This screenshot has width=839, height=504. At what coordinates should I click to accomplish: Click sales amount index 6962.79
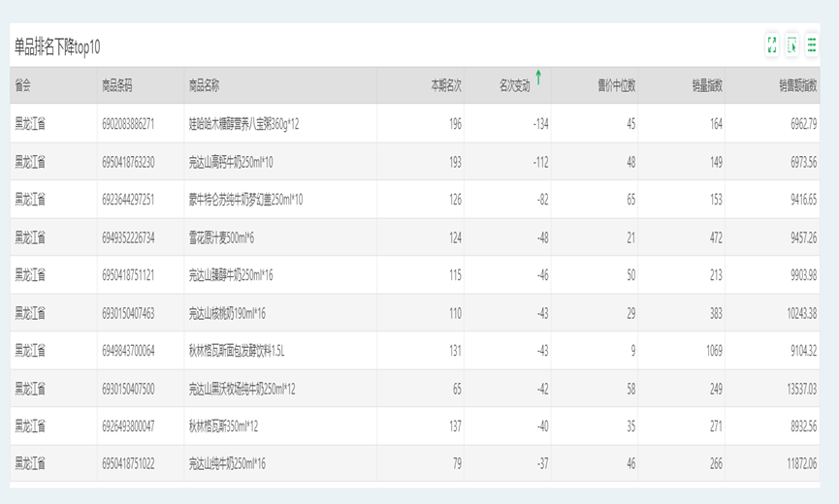coord(804,124)
